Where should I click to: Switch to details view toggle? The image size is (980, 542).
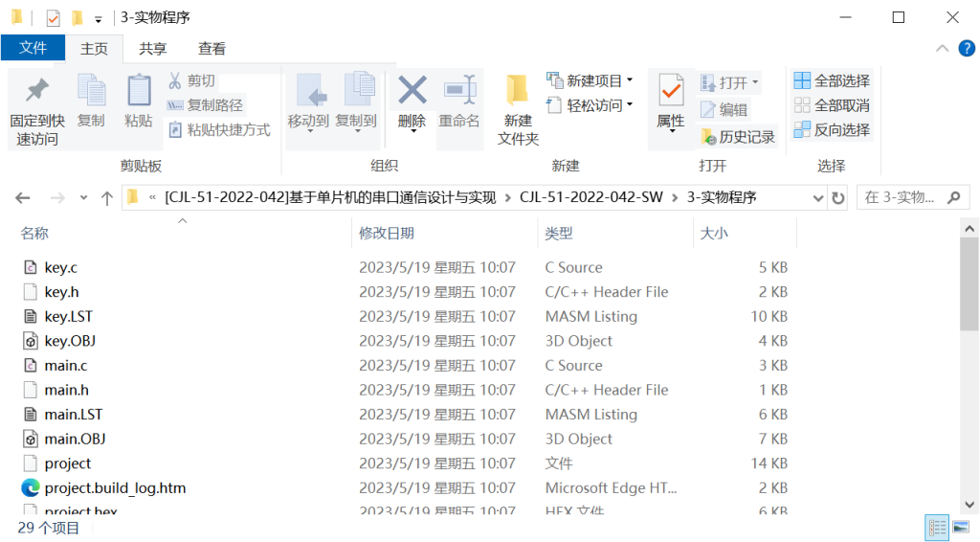pos(936,528)
